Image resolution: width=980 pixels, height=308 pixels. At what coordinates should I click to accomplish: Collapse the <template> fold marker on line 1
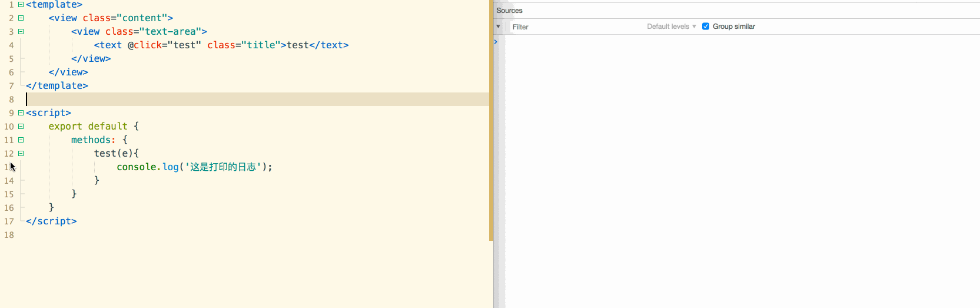pyautogui.click(x=21, y=5)
